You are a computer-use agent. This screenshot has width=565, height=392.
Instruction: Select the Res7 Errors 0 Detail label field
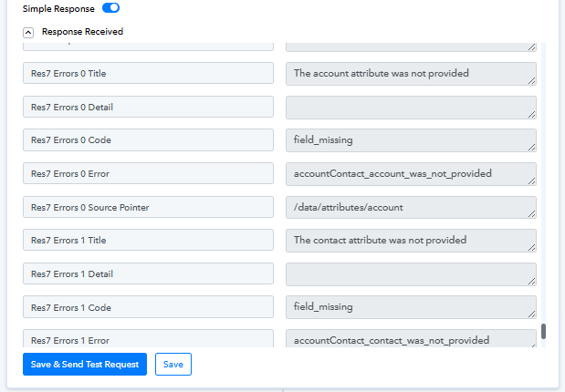(148, 107)
